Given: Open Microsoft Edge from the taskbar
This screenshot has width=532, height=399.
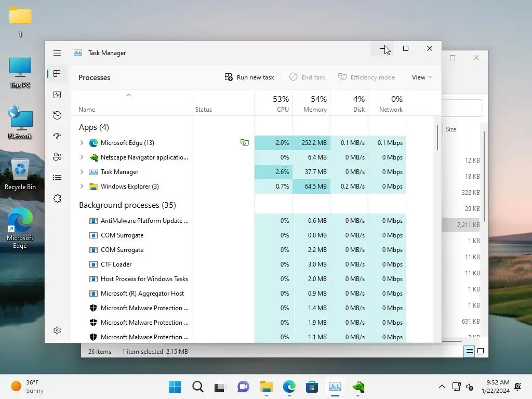Looking at the screenshot, I should click(x=289, y=387).
